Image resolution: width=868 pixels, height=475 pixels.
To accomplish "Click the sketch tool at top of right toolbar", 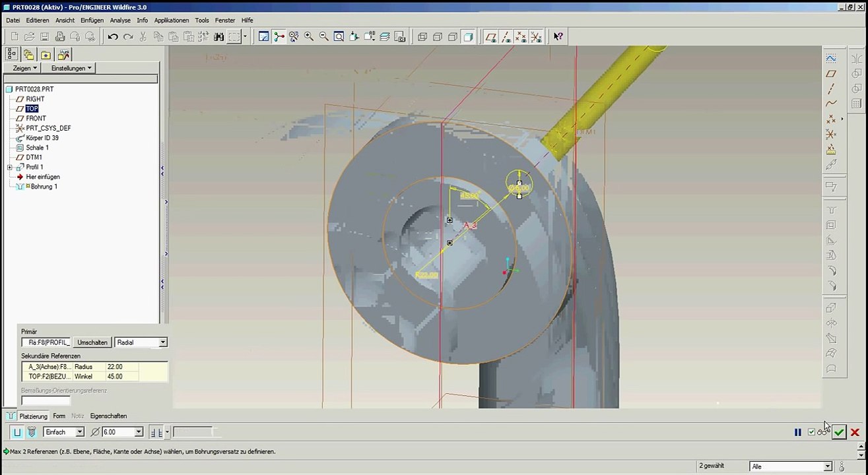I will point(832,59).
